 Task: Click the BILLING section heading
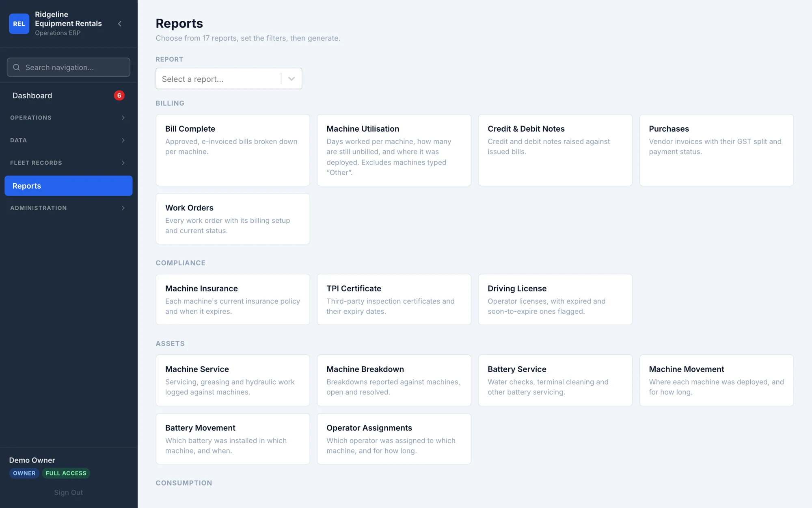click(170, 103)
